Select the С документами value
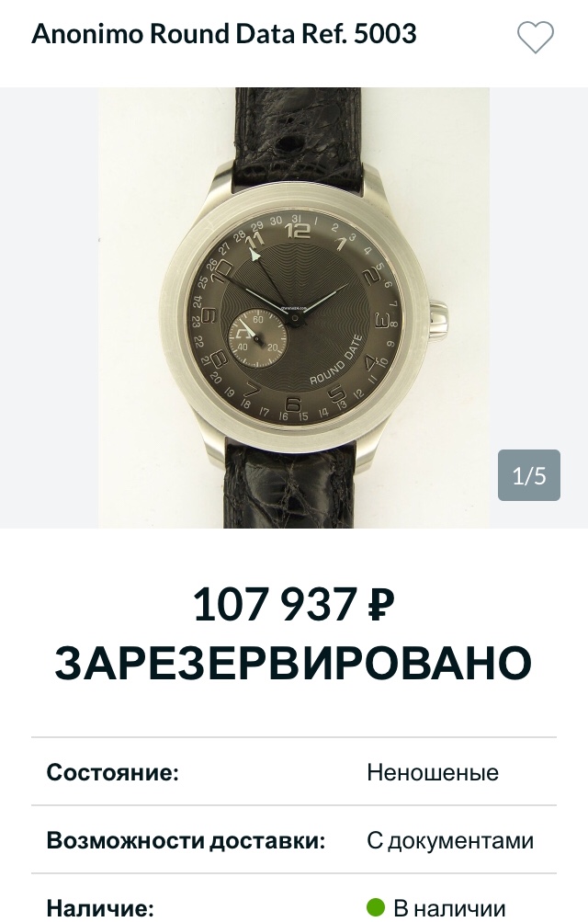This screenshot has width=588, height=922. pyautogui.click(x=450, y=841)
